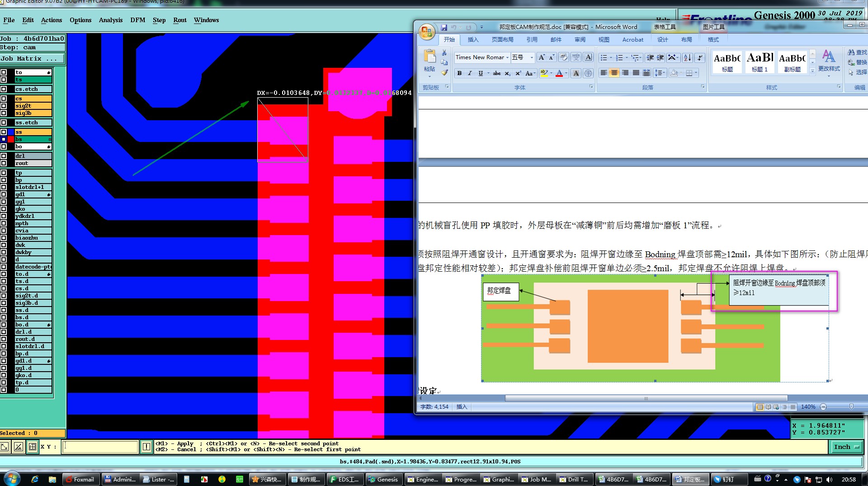The height and width of the screenshot is (486, 868).
Task: Click the Word zoom slider handle
Action: point(851,407)
